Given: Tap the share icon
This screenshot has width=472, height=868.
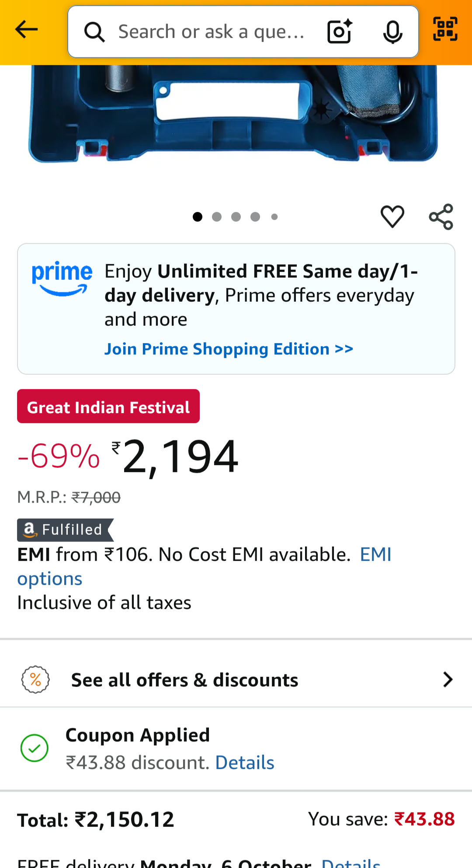Looking at the screenshot, I should tap(441, 216).
